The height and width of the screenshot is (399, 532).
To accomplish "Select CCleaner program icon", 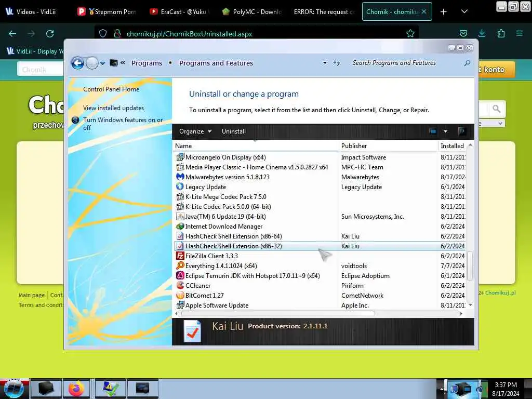I will point(180,285).
